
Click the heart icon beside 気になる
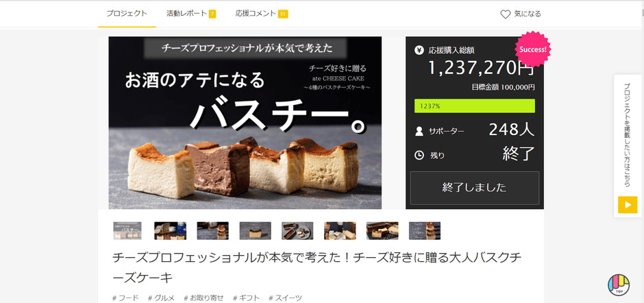pos(505,14)
